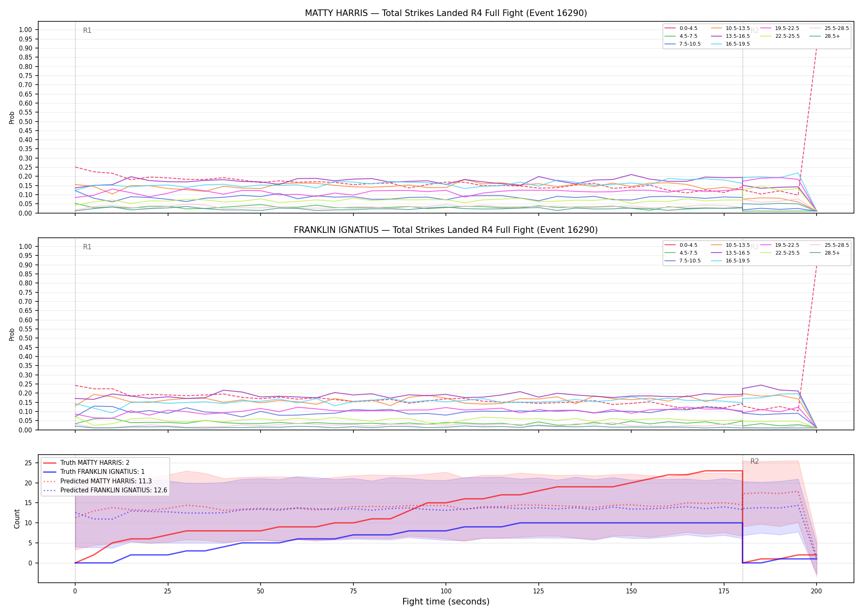Viewport: 863px width, 616px height.
Task: Click the 1.00 y-tick in Matty Harris chart
Action: (25, 30)
